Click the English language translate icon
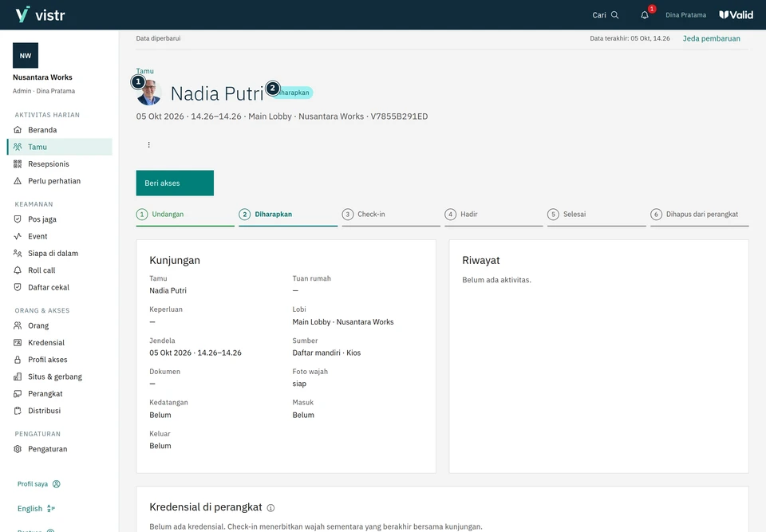The image size is (766, 532). [51, 509]
